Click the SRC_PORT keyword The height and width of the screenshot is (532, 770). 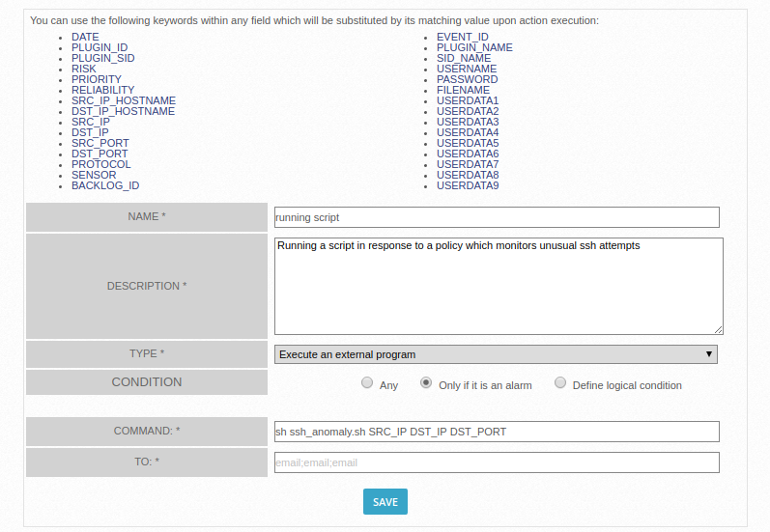click(x=100, y=143)
